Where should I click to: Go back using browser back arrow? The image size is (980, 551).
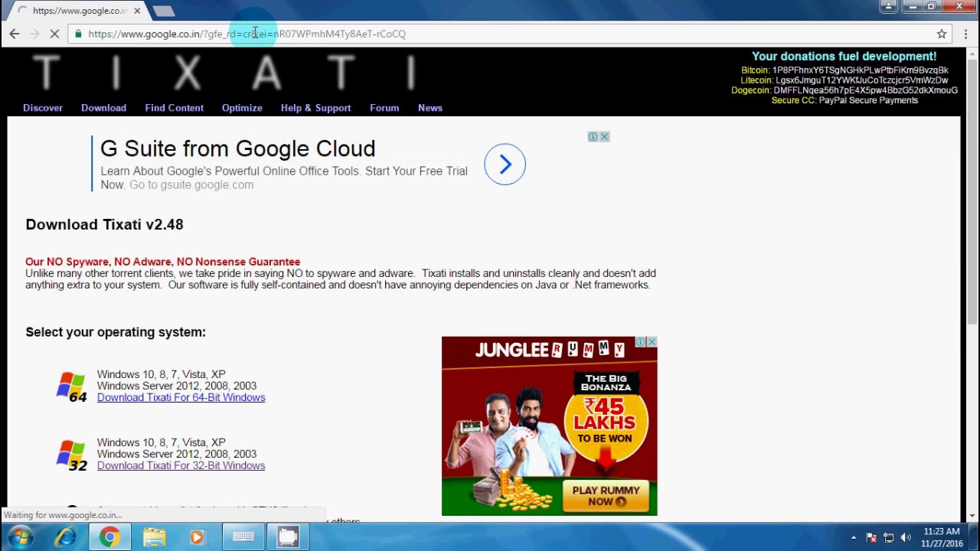click(x=15, y=34)
